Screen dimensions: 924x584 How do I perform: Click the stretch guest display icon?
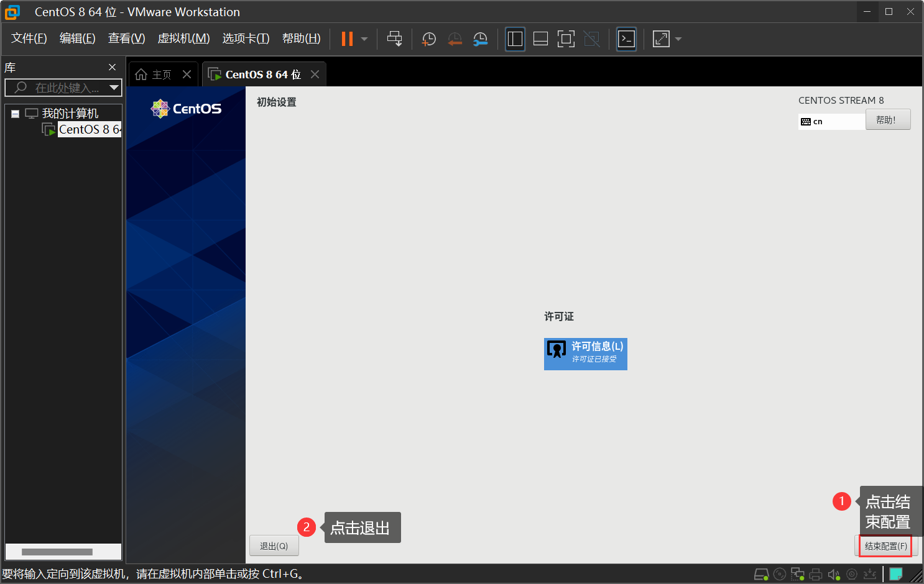(661, 39)
